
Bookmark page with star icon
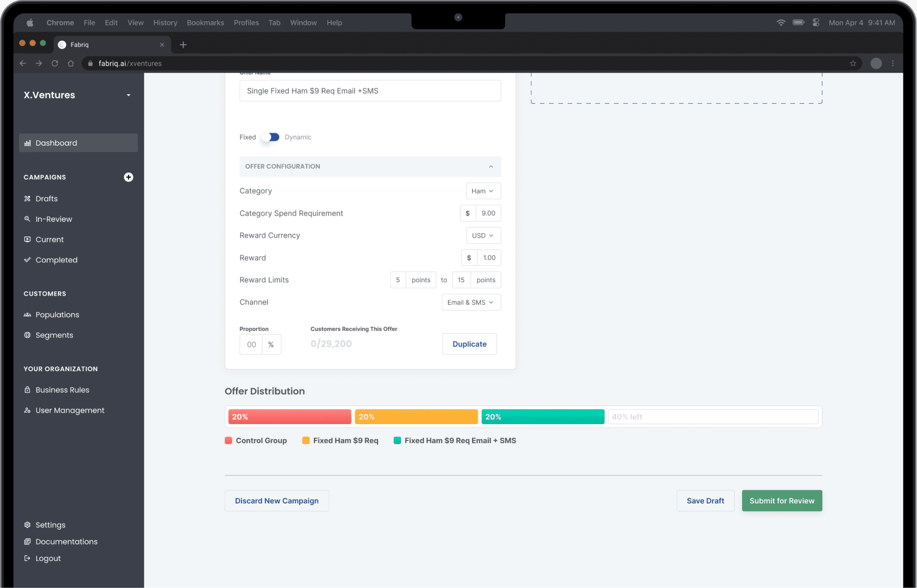click(853, 64)
